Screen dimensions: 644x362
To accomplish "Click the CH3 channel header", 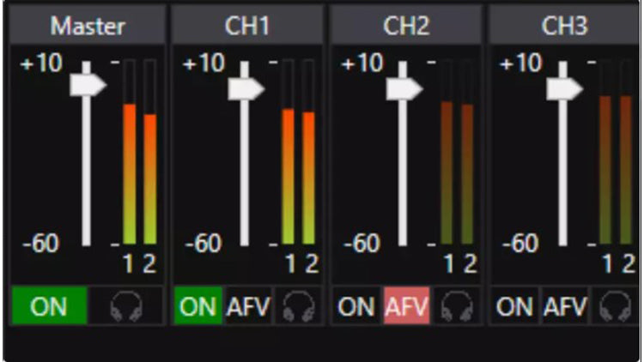I will 564,26.
